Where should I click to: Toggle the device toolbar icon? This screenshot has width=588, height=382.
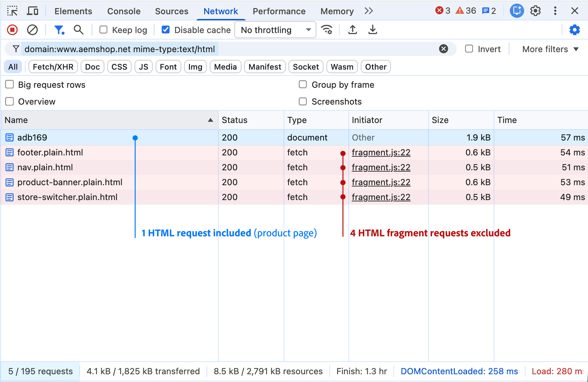[x=32, y=11]
